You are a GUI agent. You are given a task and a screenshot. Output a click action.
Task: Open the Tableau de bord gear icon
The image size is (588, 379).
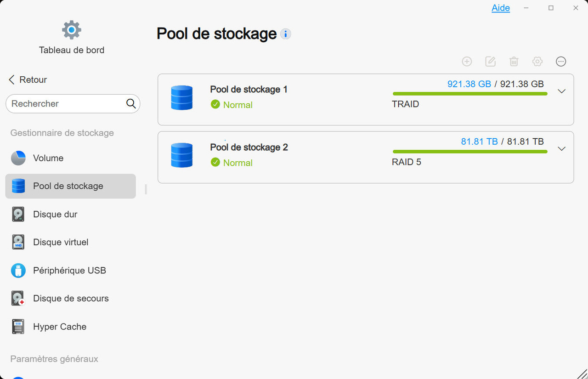72,30
